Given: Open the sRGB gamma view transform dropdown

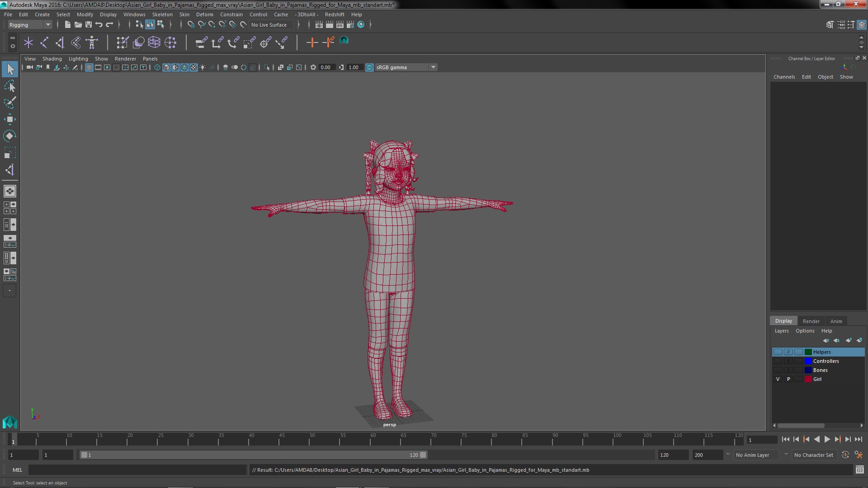Looking at the screenshot, I should pos(406,67).
